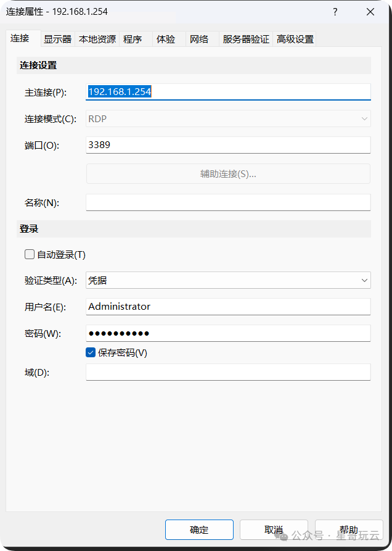The image size is (392, 551).
Task: Click the 确定 button
Action: [199, 529]
